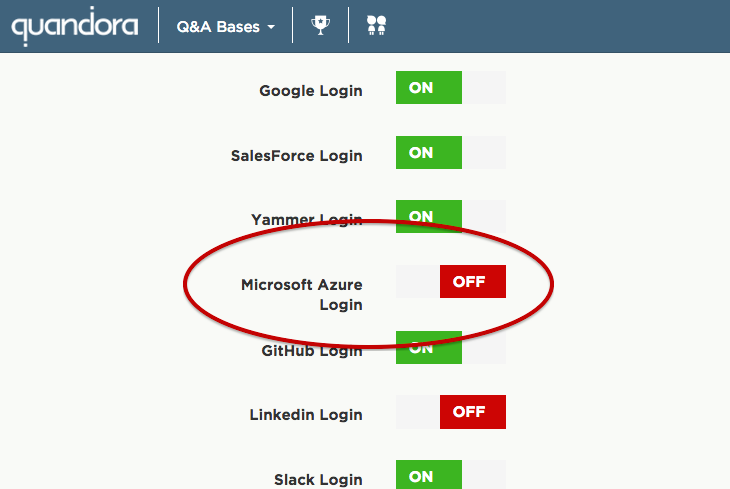
Task: Click gray empty half of Google Login switch
Action: click(484, 88)
